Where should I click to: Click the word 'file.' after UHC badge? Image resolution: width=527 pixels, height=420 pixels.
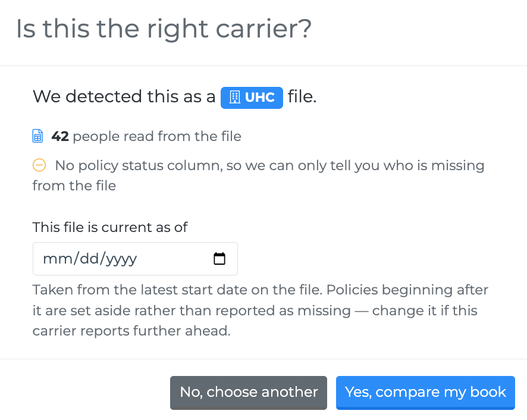click(x=302, y=96)
